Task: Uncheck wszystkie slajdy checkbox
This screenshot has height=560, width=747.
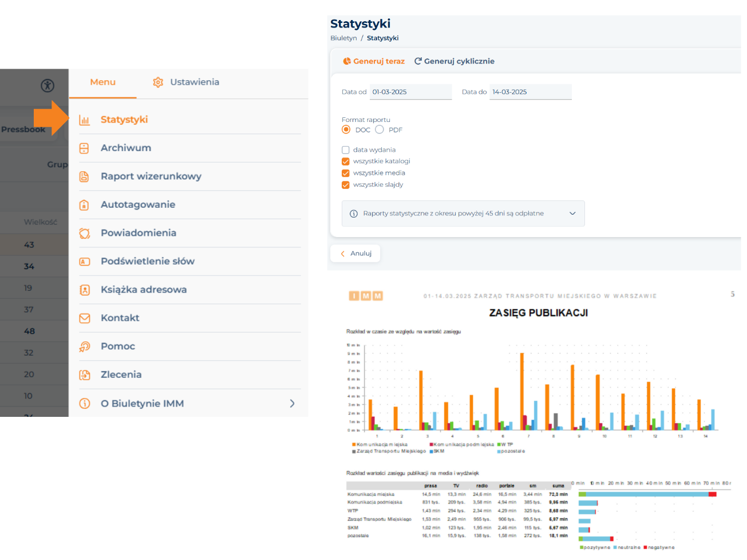Action: [346, 185]
